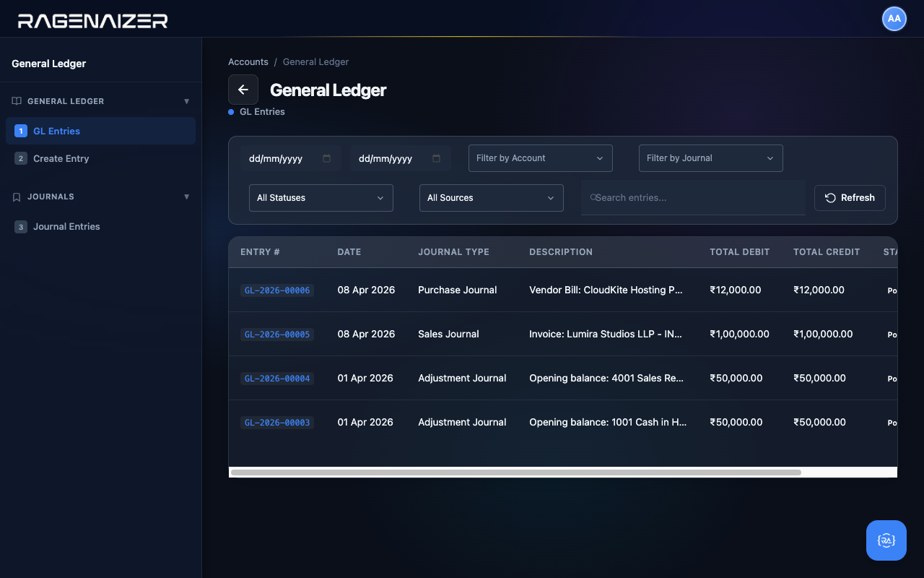Open entry GL-2026-00003
This screenshot has width=924, height=578.
pyautogui.click(x=277, y=423)
